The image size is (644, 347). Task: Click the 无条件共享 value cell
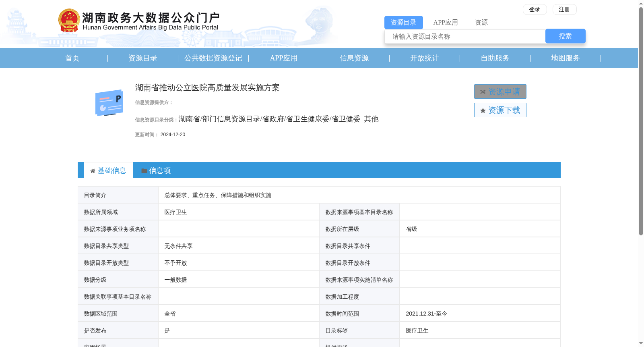tap(239, 246)
